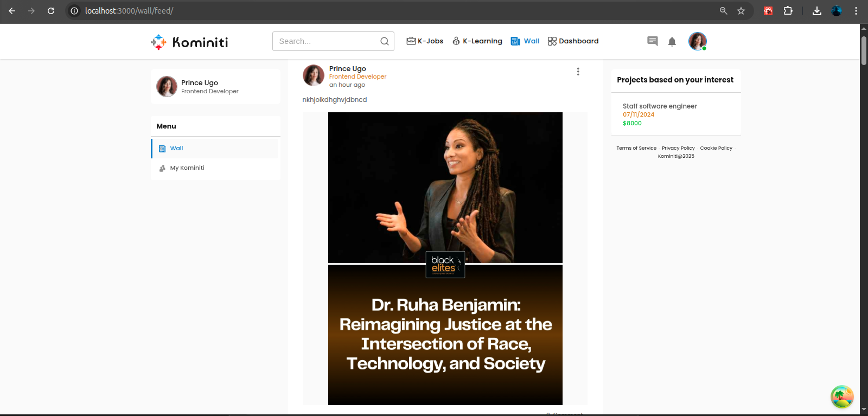
Task: Open Staff software engineer project
Action: pyautogui.click(x=660, y=106)
